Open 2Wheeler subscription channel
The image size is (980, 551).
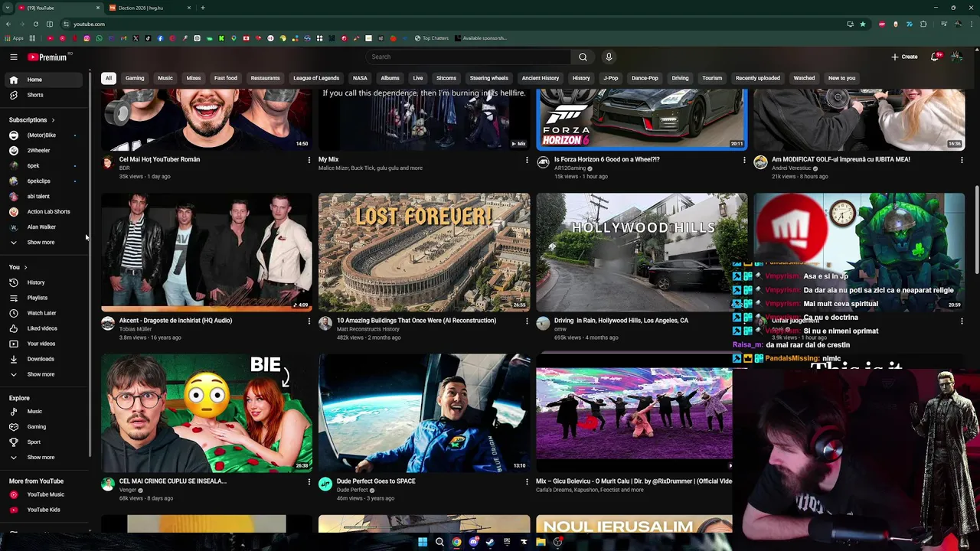[x=42, y=151]
